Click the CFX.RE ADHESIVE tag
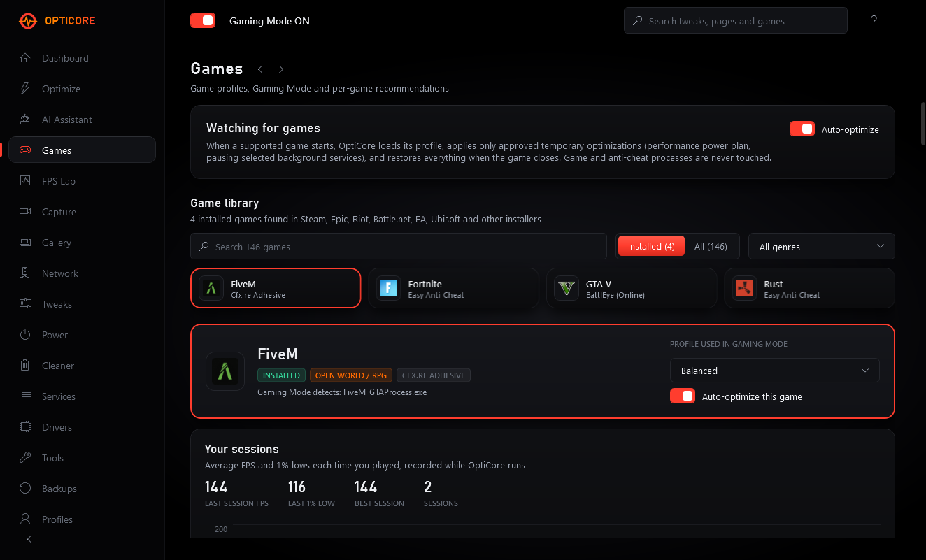Image resolution: width=926 pixels, height=560 pixels. [434, 375]
